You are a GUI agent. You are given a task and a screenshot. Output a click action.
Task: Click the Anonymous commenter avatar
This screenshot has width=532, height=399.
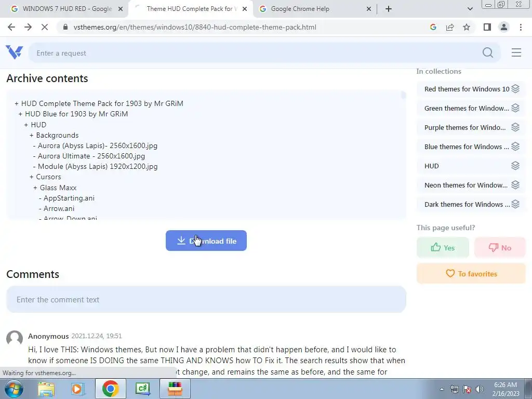pos(15,339)
